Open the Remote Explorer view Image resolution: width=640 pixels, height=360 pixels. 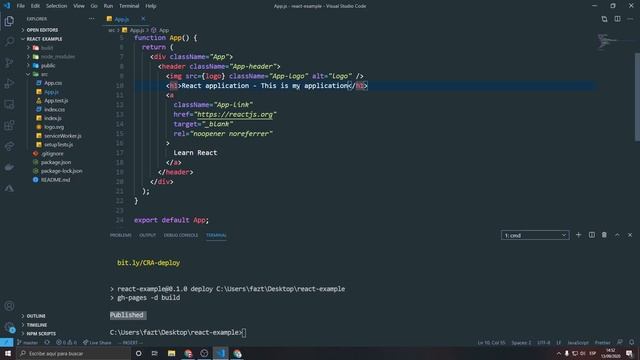point(9,104)
